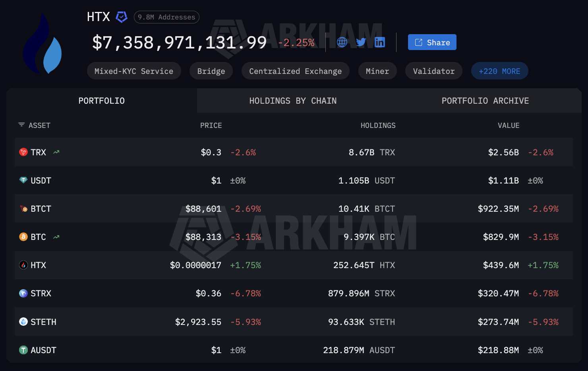The height and width of the screenshot is (371, 588).
Task: Click the $0.0000017 HTX price
Action: 195,265
